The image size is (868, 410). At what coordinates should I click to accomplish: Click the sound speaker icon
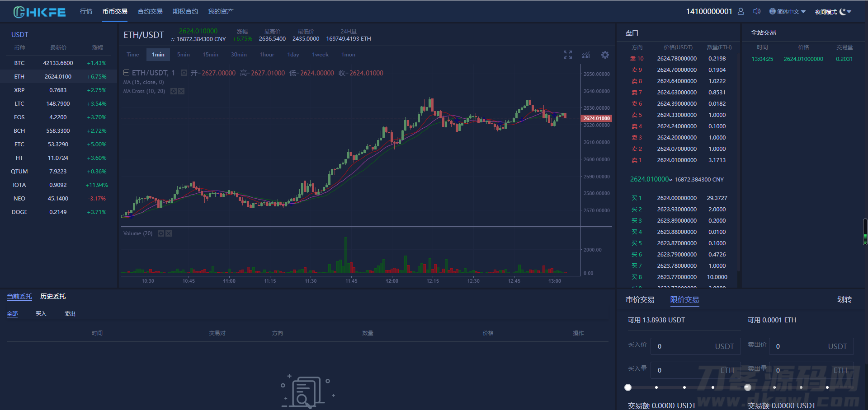pos(756,11)
